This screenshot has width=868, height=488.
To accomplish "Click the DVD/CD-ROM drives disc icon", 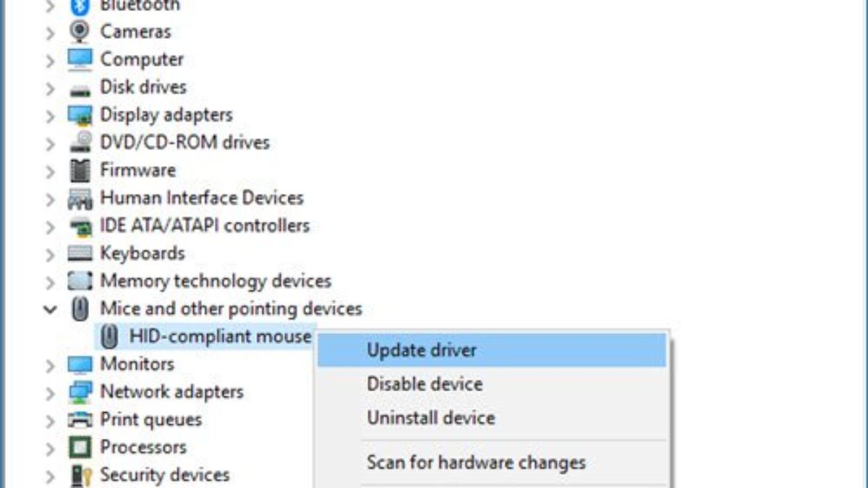I will tap(79, 142).
